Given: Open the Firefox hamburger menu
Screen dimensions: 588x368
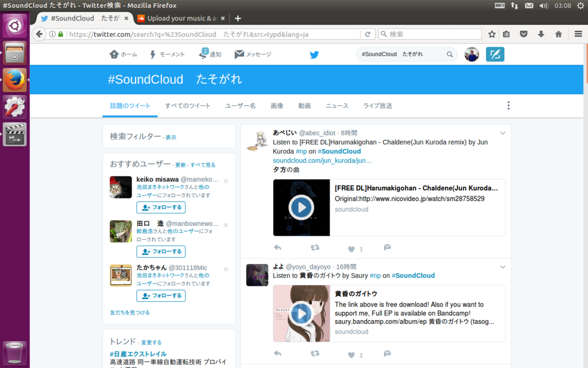Looking at the screenshot, I should [578, 34].
